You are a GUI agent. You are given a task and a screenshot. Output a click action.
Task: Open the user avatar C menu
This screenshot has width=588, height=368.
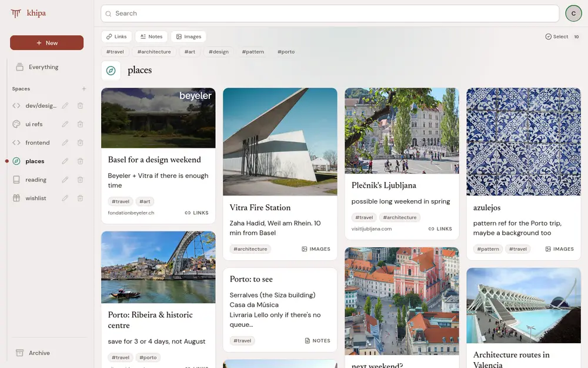pos(573,14)
